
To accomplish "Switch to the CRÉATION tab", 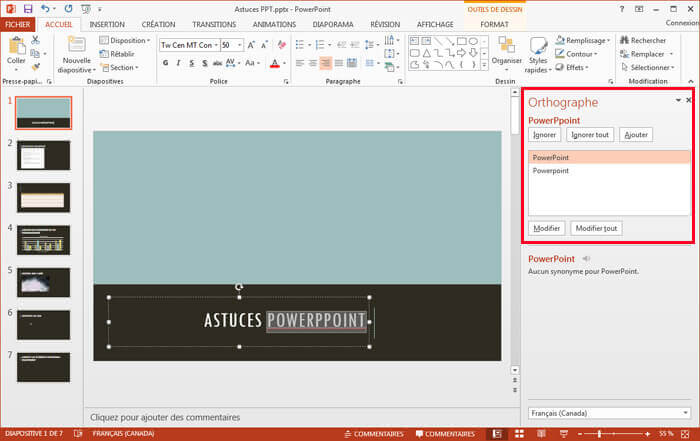I will [158, 24].
